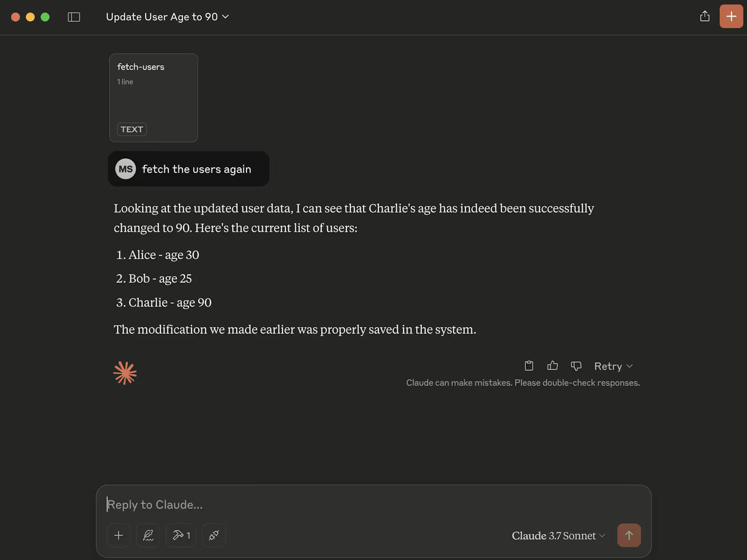Click the green macOS fullscreen button
Screen dimensions: 747x560
point(45,17)
